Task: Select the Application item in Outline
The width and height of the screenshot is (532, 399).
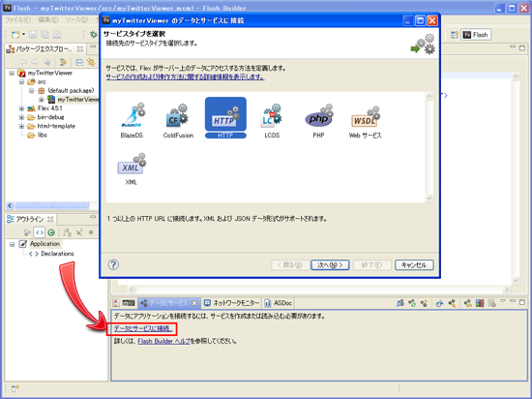Action: pos(41,244)
